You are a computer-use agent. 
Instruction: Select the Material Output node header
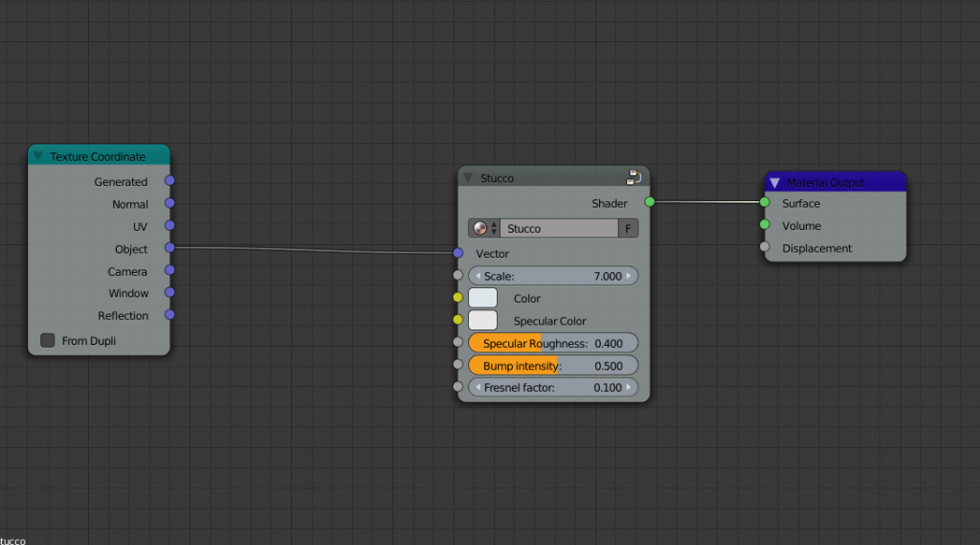[835, 182]
